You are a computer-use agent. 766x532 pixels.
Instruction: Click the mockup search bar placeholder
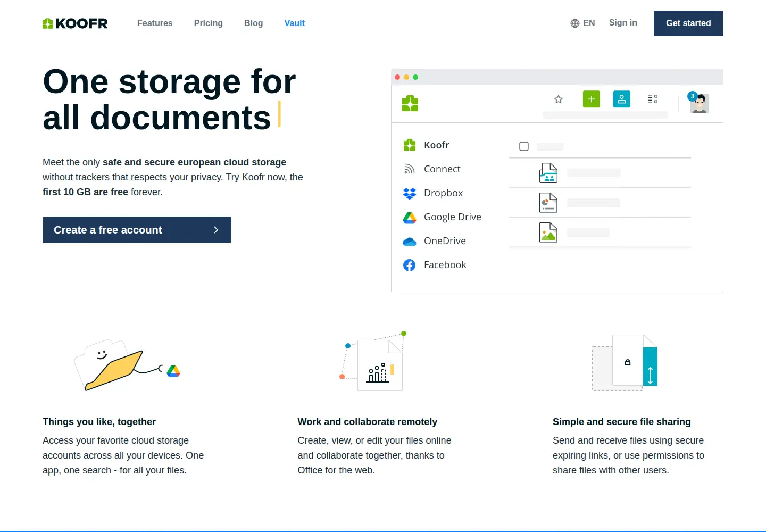pyautogui.click(x=605, y=115)
